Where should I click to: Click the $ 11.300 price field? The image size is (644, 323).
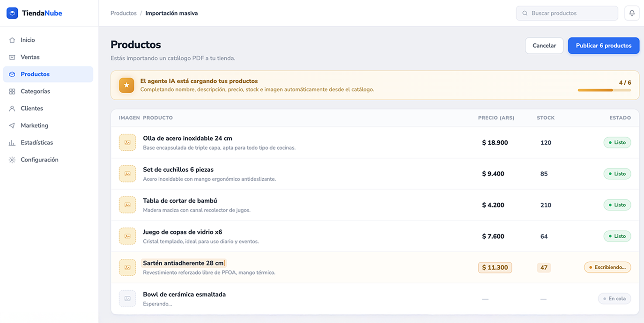(x=495, y=267)
